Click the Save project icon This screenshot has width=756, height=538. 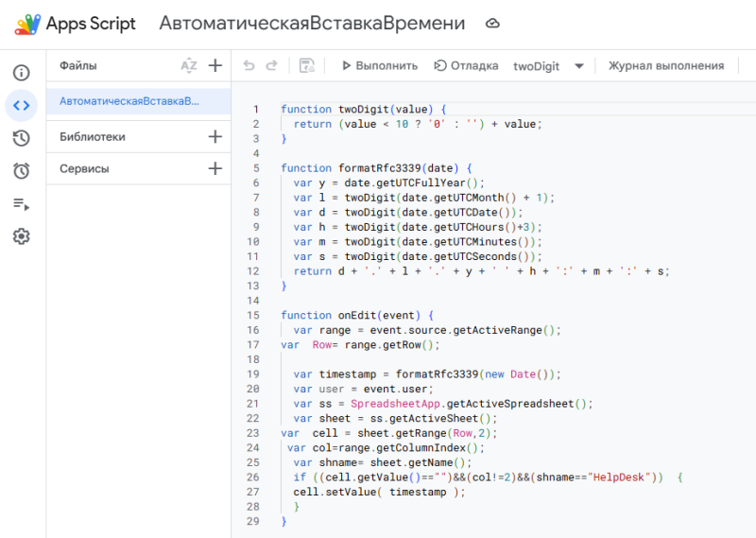(x=307, y=65)
